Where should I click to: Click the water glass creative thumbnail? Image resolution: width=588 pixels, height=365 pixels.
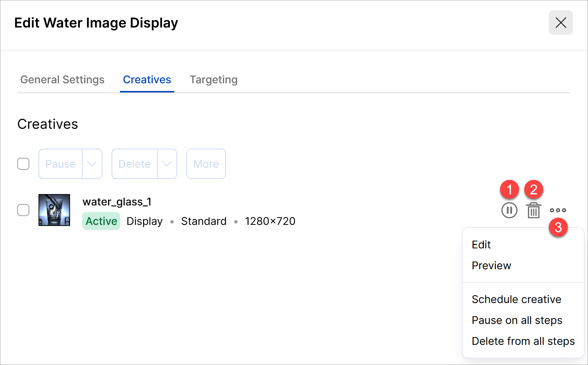coord(54,210)
